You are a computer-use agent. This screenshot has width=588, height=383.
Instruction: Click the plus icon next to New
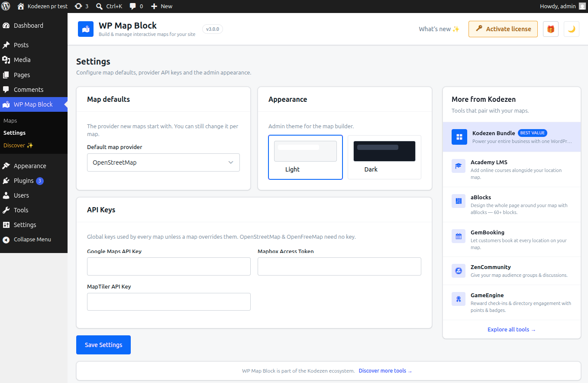coord(154,6)
